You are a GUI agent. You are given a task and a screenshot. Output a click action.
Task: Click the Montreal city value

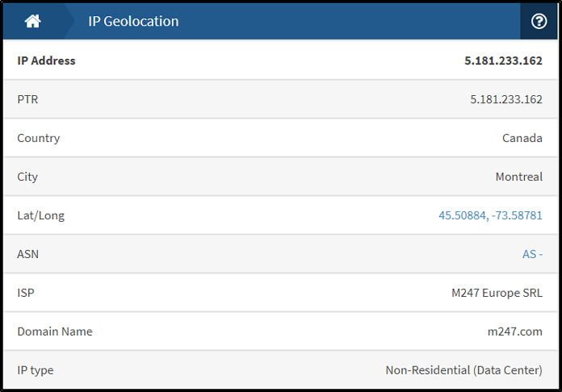[519, 177]
